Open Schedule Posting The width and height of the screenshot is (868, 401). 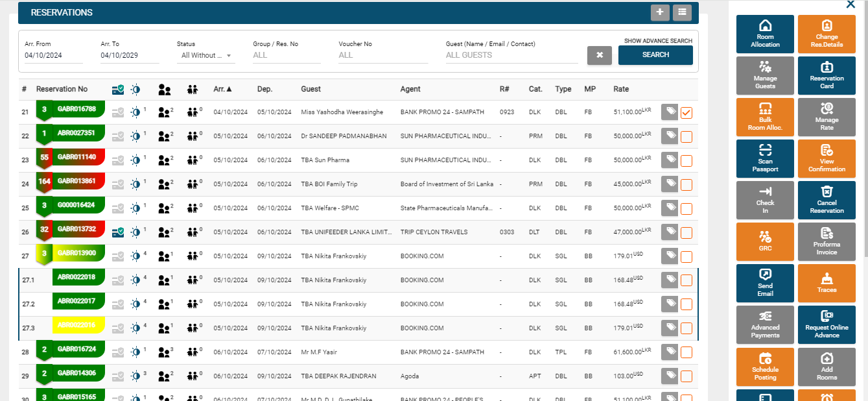click(765, 367)
